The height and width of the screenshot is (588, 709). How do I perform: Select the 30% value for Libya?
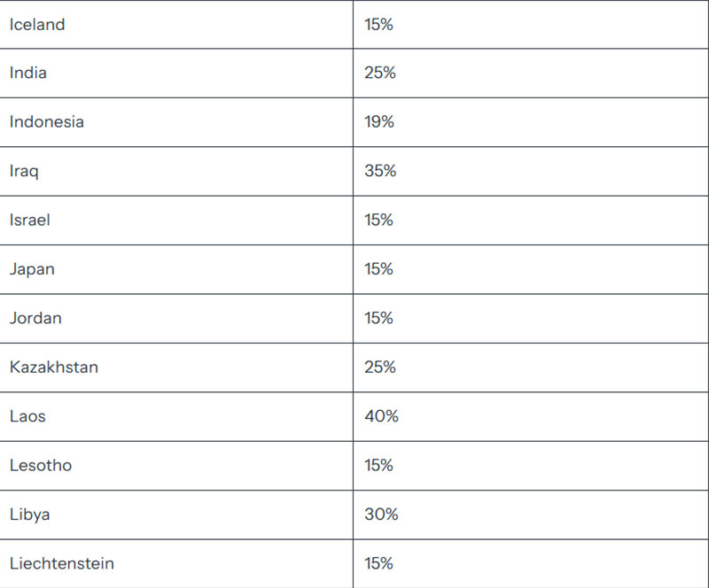(x=381, y=514)
